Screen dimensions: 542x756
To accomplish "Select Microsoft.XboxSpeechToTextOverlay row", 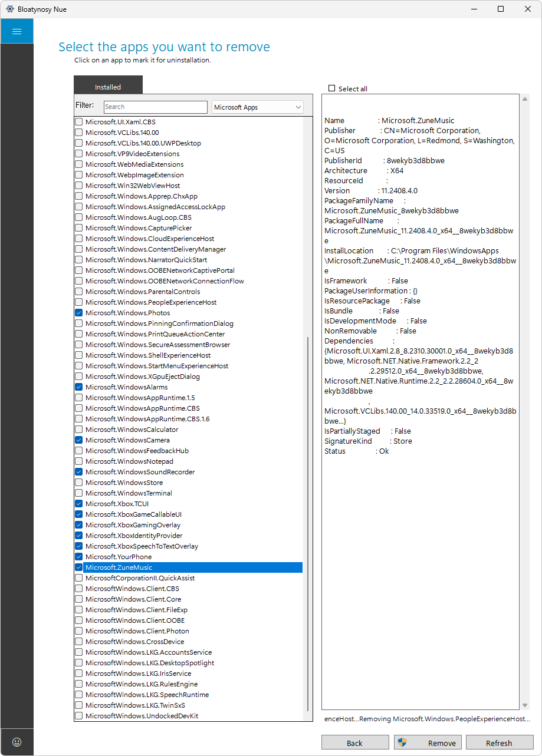I will click(x=188, y=546).
